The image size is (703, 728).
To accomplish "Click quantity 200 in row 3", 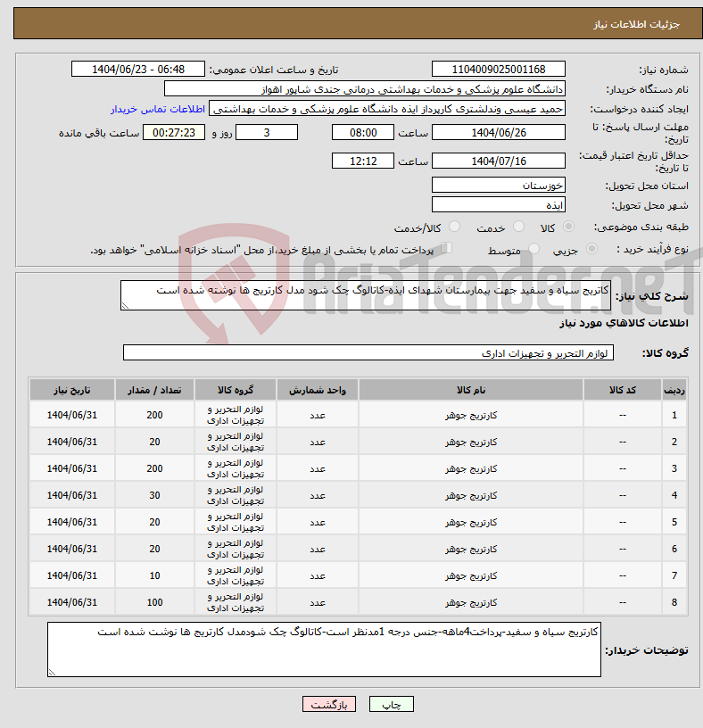I will pyautogui.click(x=154, y=468).
